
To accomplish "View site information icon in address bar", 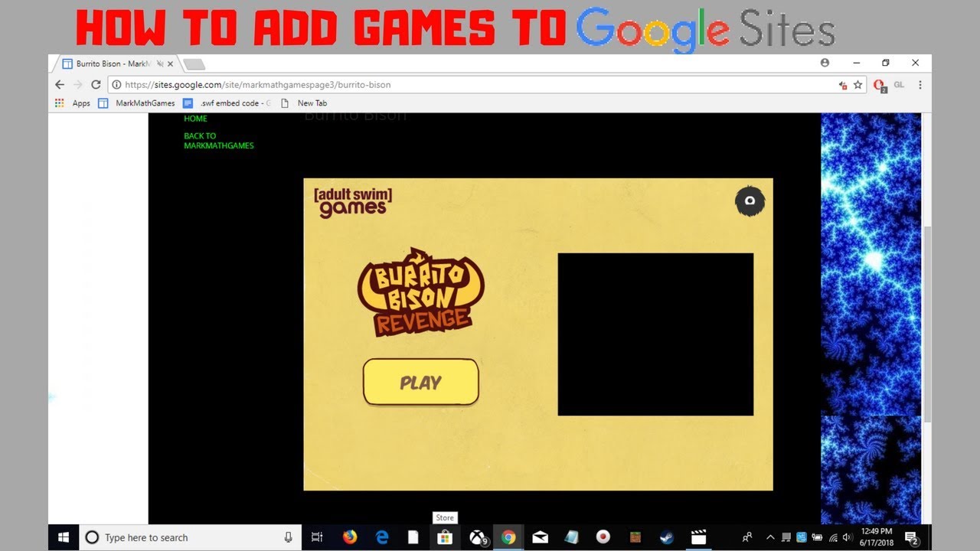I will tap(116, 85).
